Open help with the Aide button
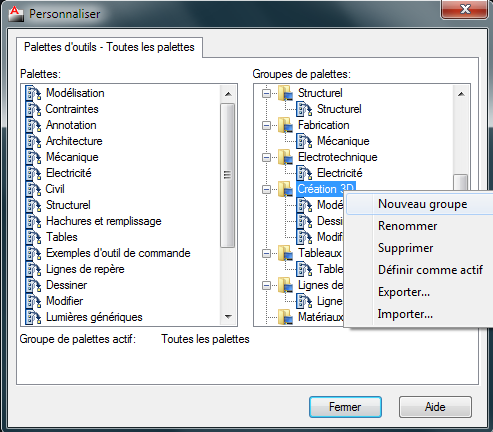 [435, 407]
